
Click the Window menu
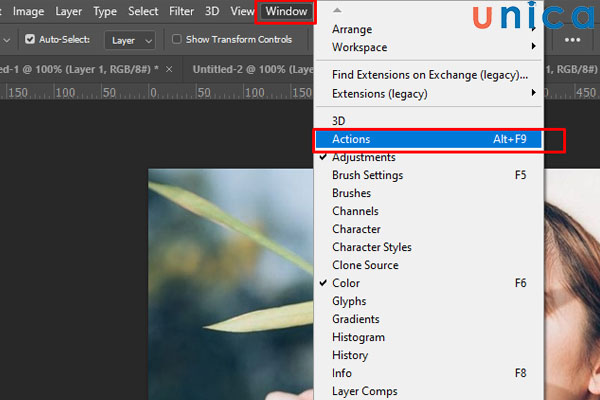click(286, 11)
